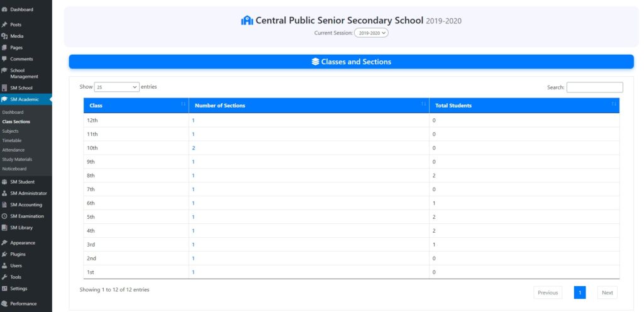Click page 1 pagination button
Image resolution: width=644 pixels, height=312 pixels.
pyautogui.click(x=580, y=292)
